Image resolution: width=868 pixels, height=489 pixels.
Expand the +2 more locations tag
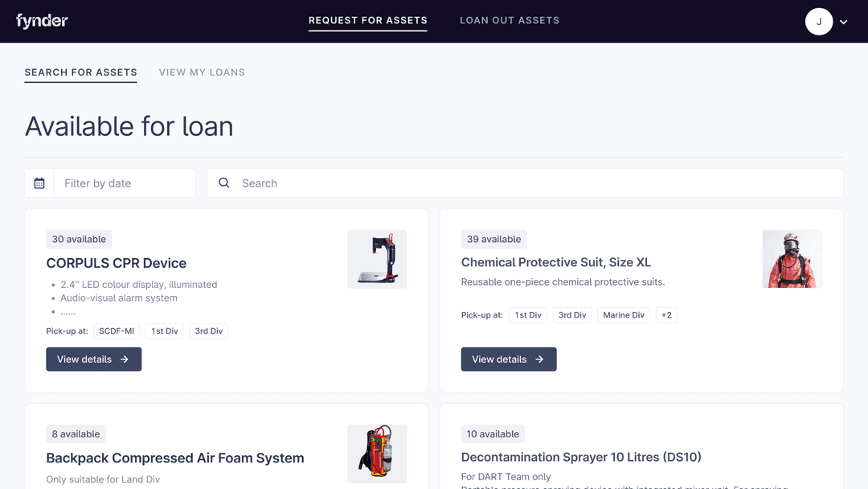(666, 315)
